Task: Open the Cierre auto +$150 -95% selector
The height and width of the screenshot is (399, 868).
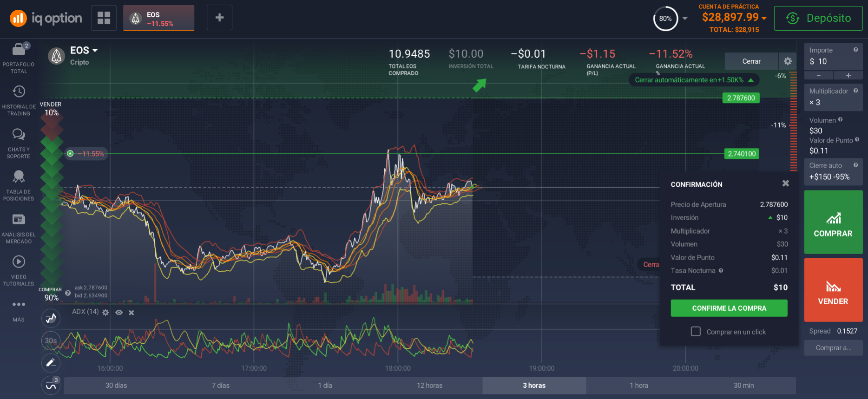Action: click(x=833, y=171)
